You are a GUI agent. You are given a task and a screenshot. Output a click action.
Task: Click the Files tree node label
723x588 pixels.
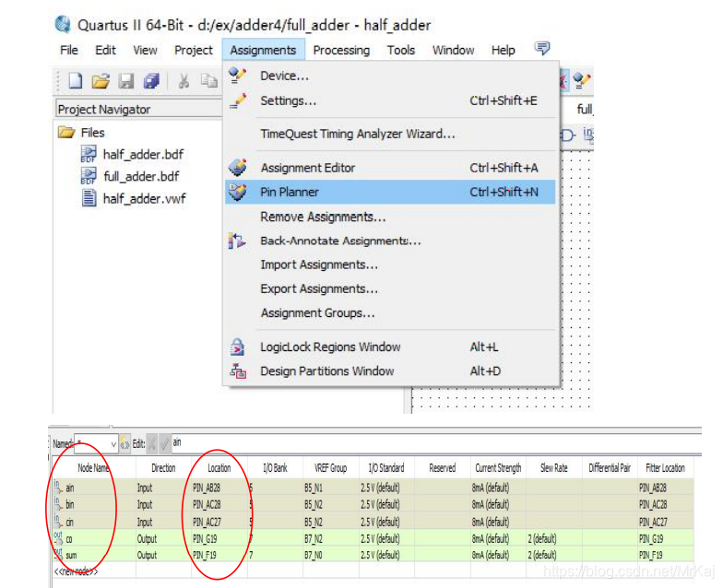pos(92,133)
